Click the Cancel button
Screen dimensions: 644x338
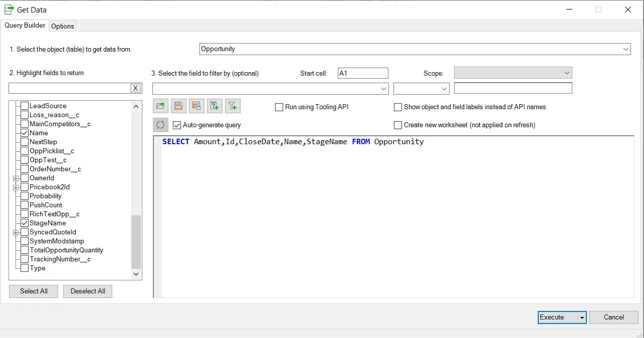click(x=613, y=317)
